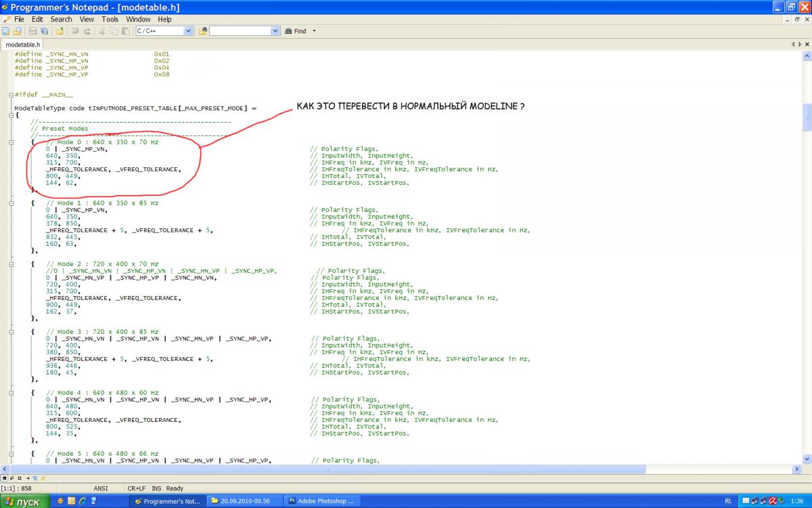This screenshot has width=812, height=508.
Task: Click the Save file toolbar icon
Action: click(32, 31)
